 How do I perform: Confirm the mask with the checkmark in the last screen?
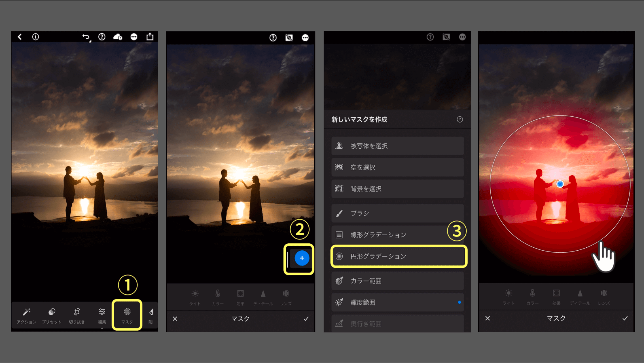625,318
